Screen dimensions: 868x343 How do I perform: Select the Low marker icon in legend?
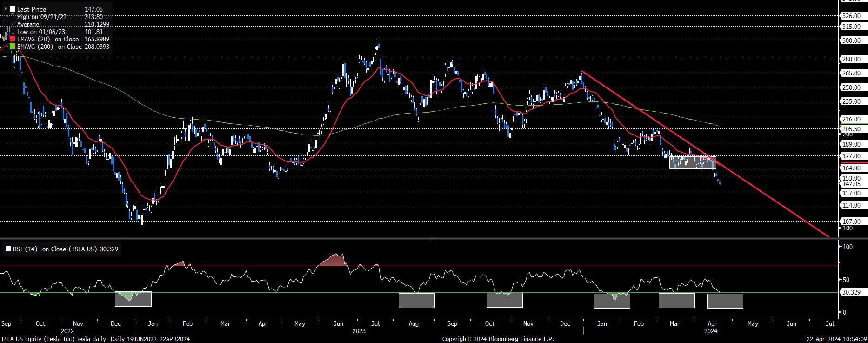pyautogui.click(x=13, y=32)
